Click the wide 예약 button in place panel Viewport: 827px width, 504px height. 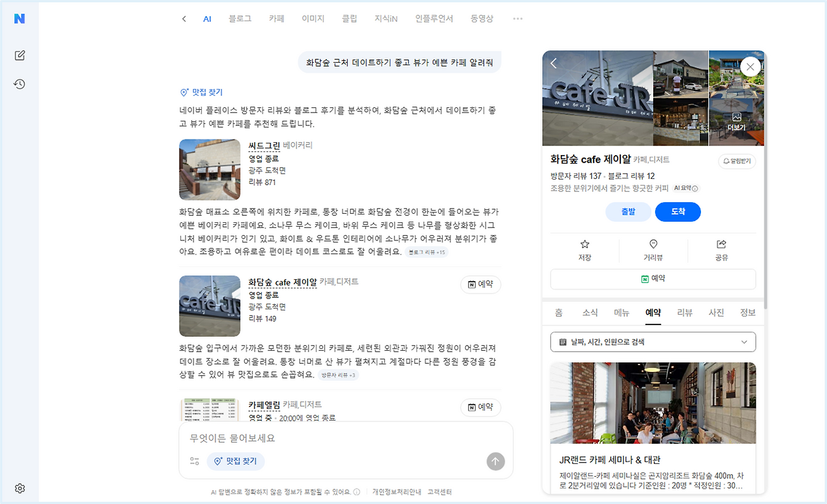click(x=653, y=278)
